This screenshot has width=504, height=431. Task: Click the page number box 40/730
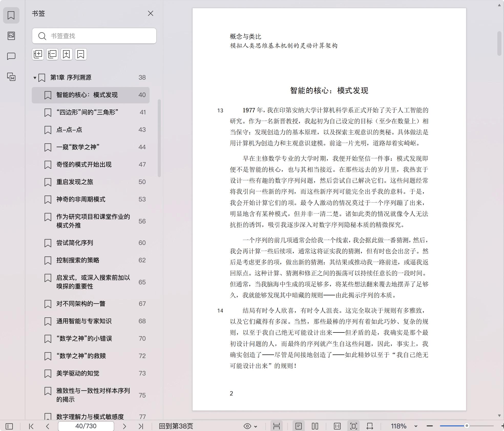[x=86, y=426]
